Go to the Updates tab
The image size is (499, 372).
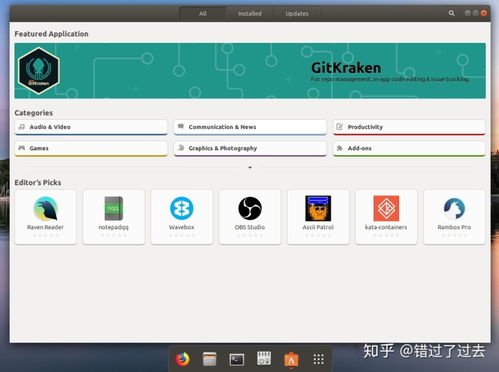[297, 14]
